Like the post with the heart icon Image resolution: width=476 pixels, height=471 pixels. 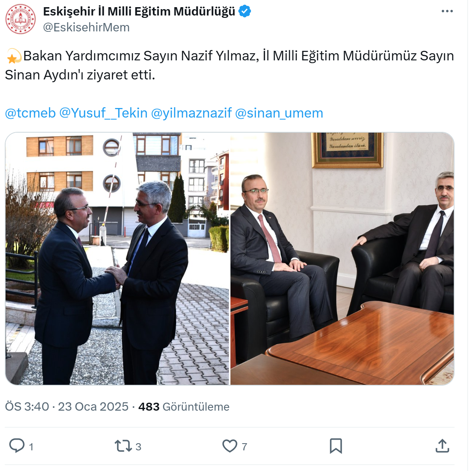(230, 446)
